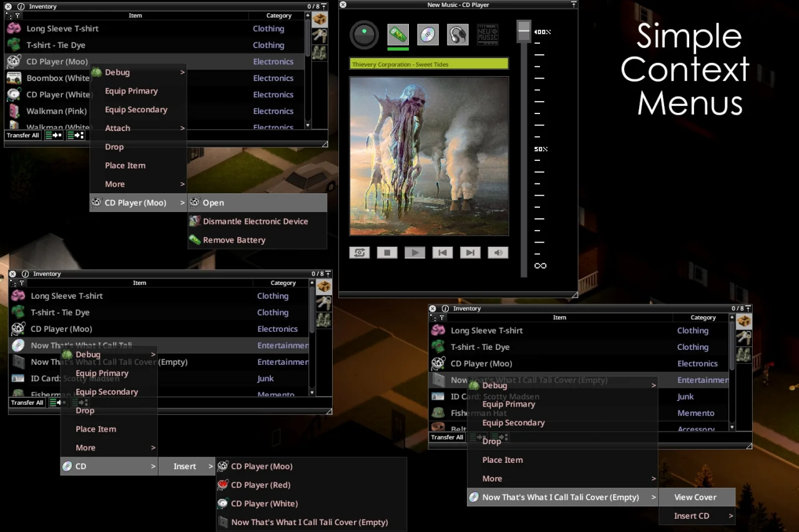Select the keys container in lower-right Inventory
Screen dimensions: 799x532
(x=743, y=338)
